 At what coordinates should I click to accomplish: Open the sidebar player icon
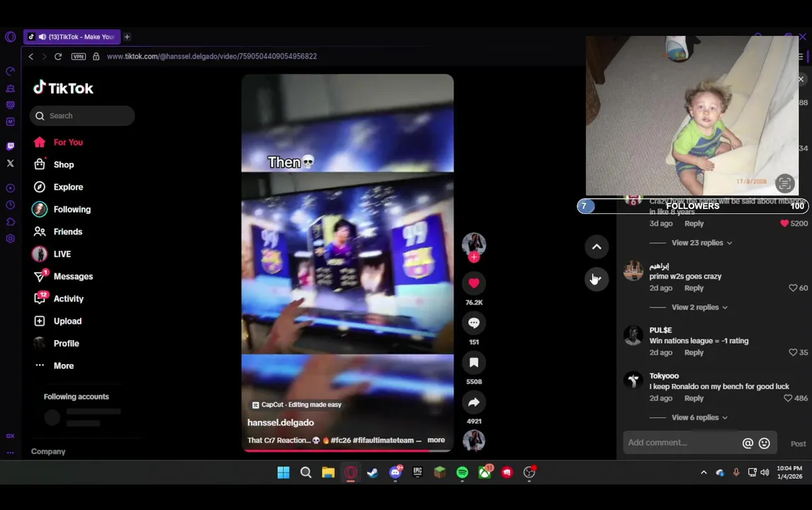click(11, 188)
